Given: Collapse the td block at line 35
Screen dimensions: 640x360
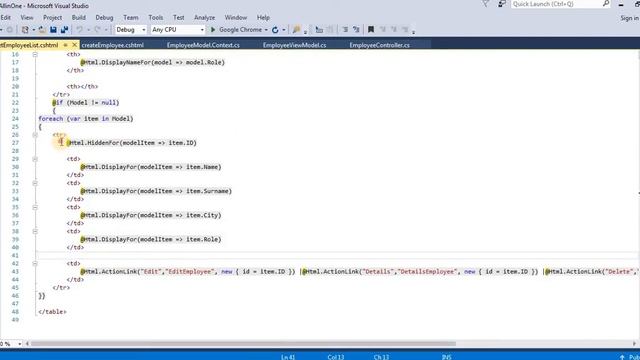Looking at the screenshot, I should click(35, 207).
